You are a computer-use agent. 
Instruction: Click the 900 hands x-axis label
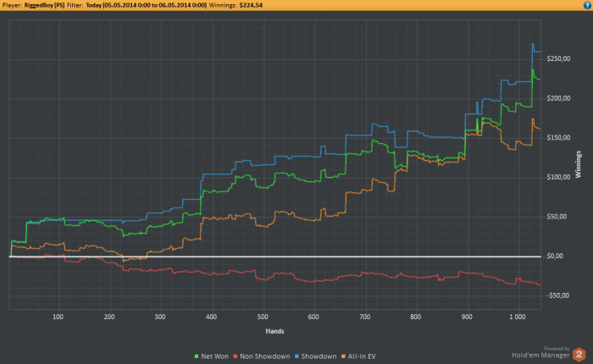click(467, 317)
